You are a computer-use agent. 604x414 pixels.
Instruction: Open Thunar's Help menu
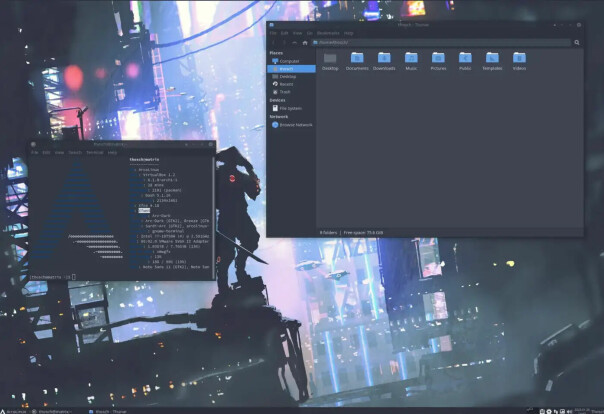(348, 33)
